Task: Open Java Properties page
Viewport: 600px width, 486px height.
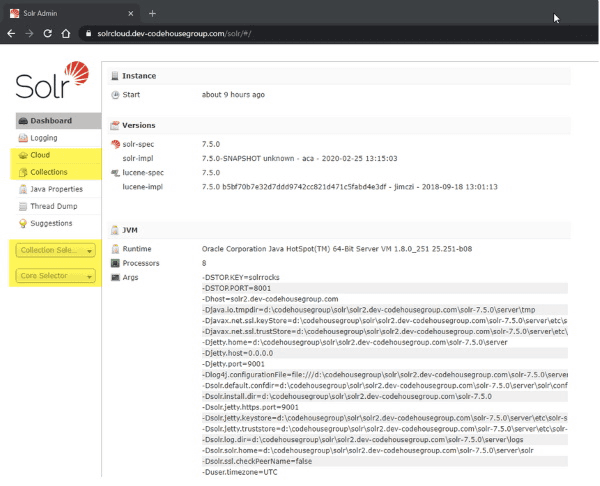Action: (x=59, y=189)
